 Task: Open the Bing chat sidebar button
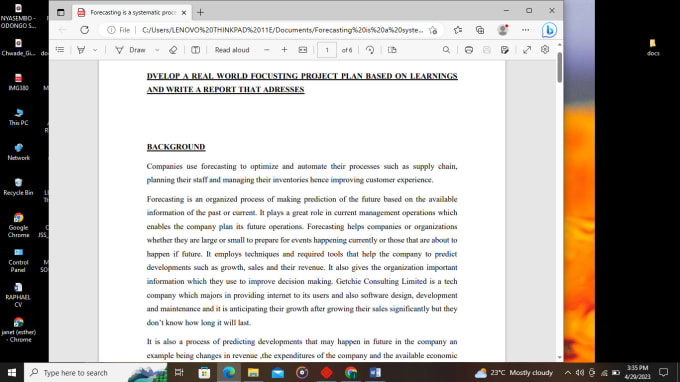(549, 30)
